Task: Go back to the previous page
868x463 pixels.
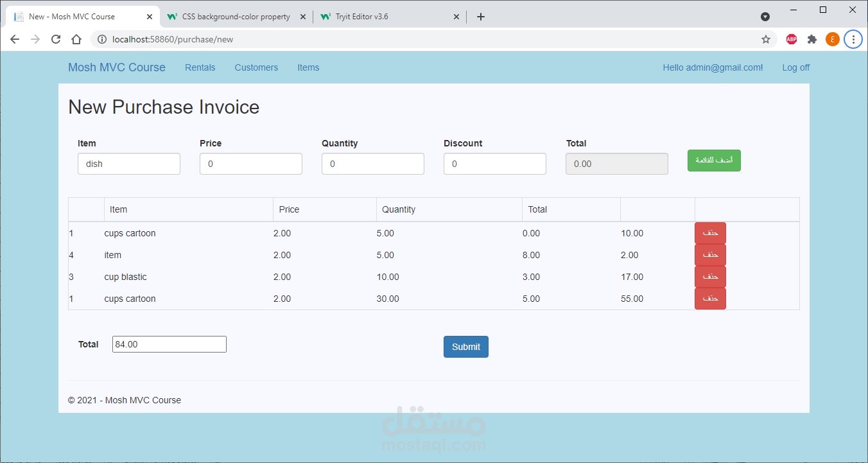Action: pyautogui.click(x=15, y=39)
